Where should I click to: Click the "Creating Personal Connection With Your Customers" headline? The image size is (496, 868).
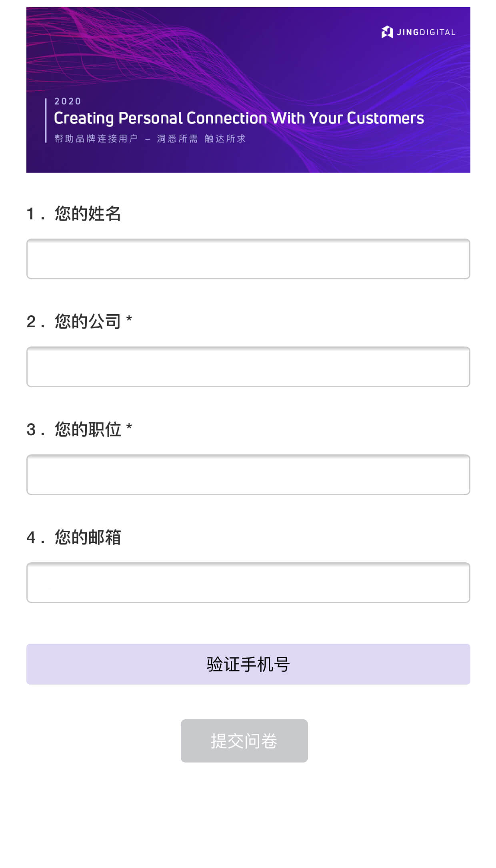(239, 118)
